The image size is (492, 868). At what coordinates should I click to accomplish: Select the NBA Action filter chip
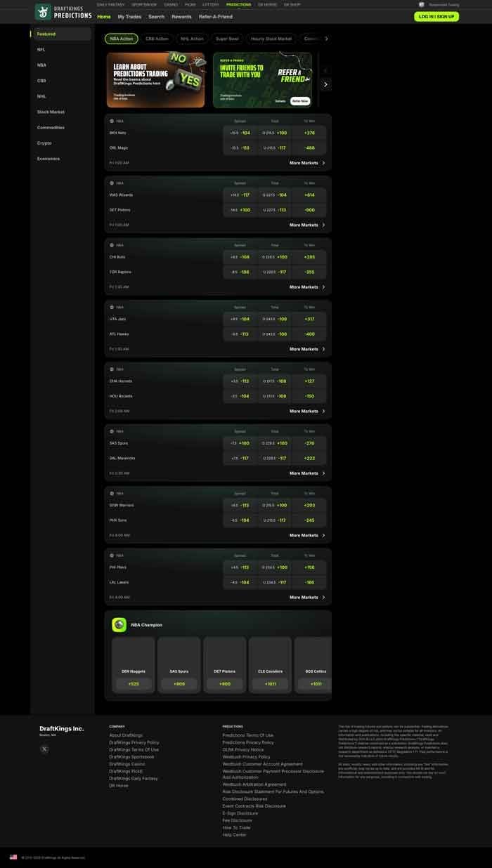pyautogui.click(x=121, y=39)
